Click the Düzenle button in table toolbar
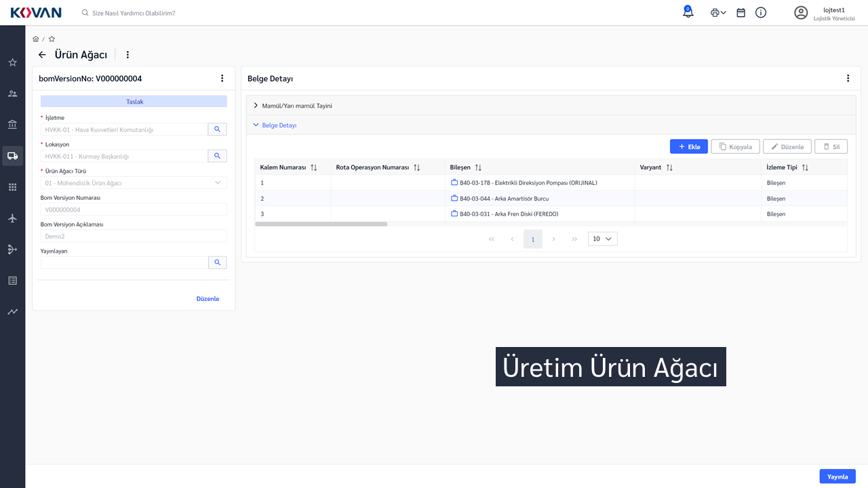The image size is (868, 488). coord(787,146)
